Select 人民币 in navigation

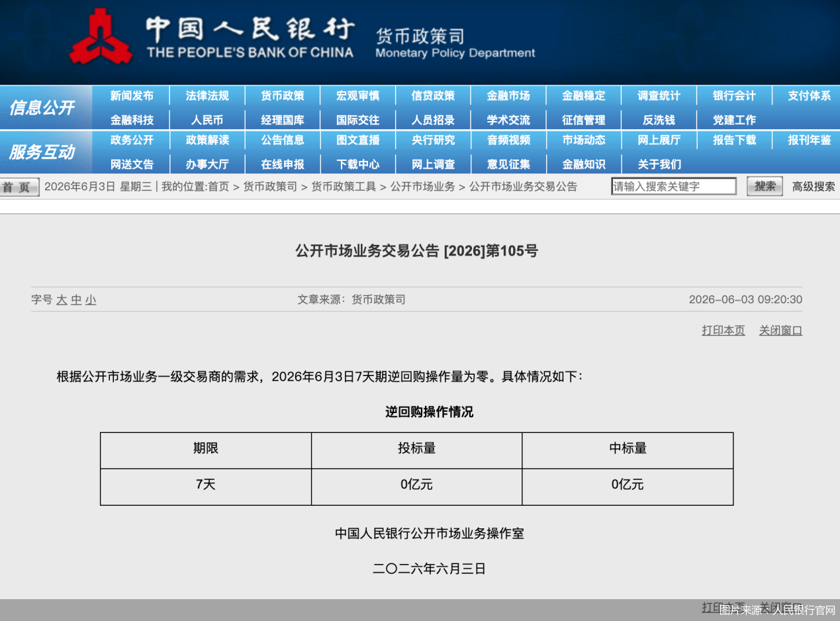(x=207, y=120)
